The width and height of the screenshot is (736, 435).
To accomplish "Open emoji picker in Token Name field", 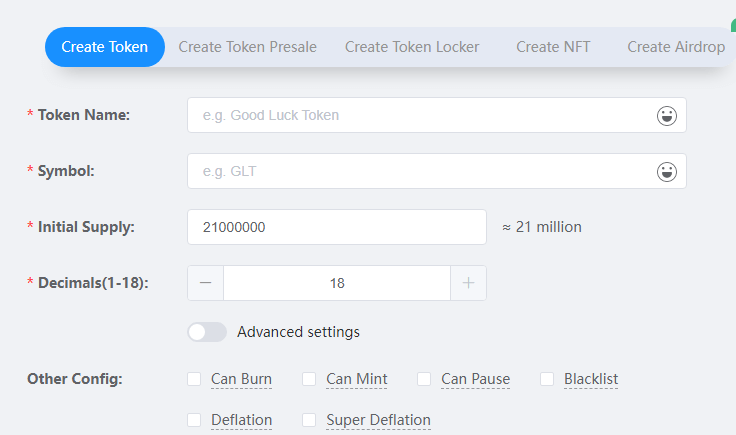I will (666, 115).
